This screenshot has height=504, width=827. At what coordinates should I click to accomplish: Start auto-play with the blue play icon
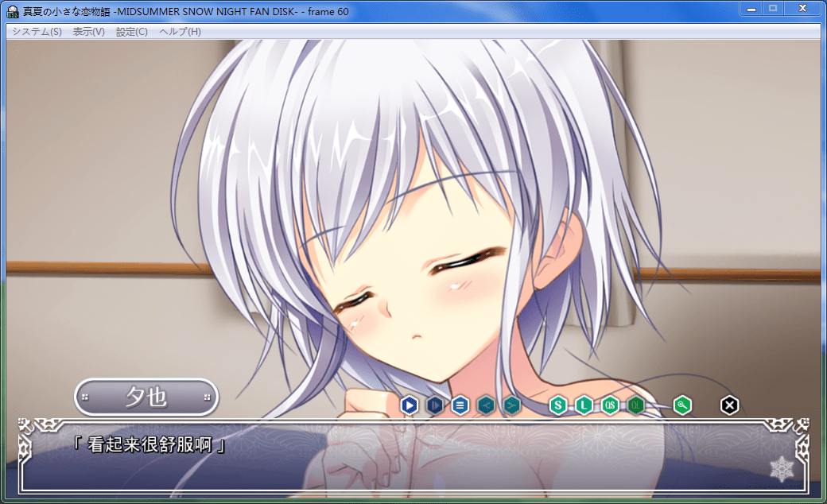click(409, 405)
